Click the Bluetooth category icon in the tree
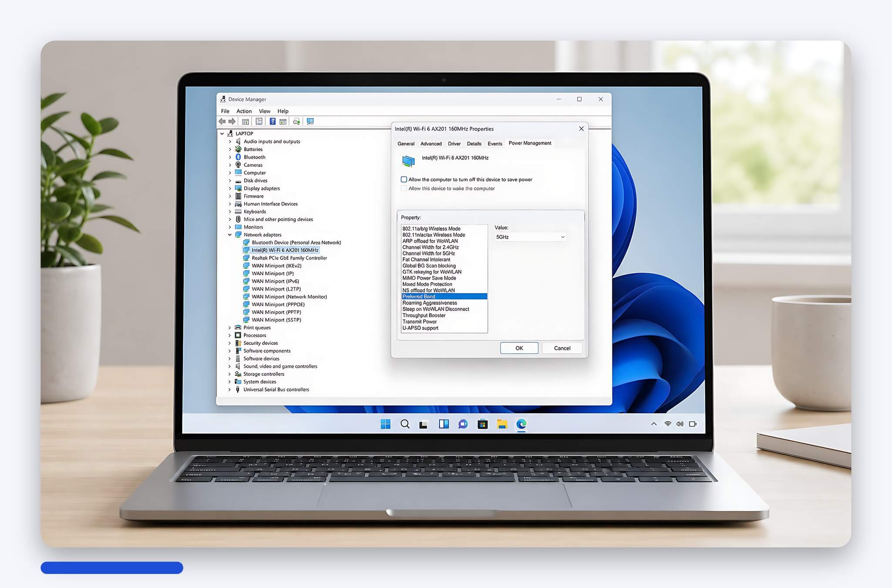Screen dimensions: 892x588 pos(238,157)
